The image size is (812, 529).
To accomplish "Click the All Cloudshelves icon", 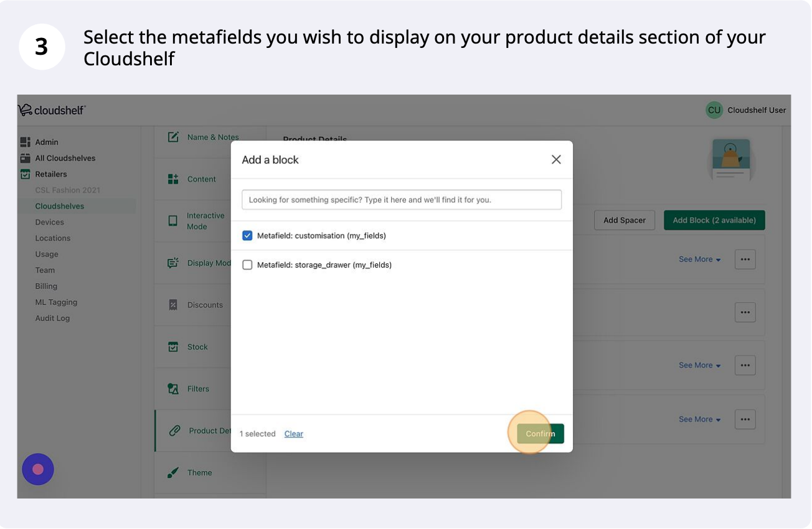I will click(25, 158).
